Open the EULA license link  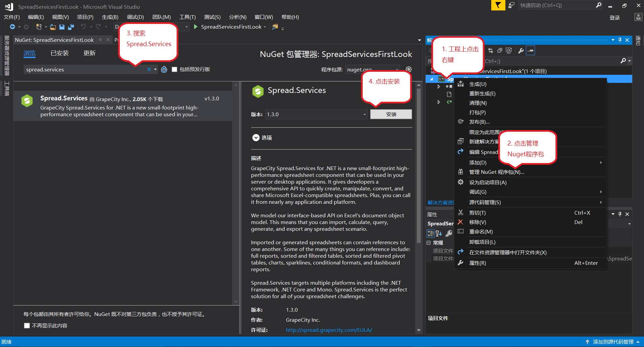pyautogui.click(x=329, y=330)
